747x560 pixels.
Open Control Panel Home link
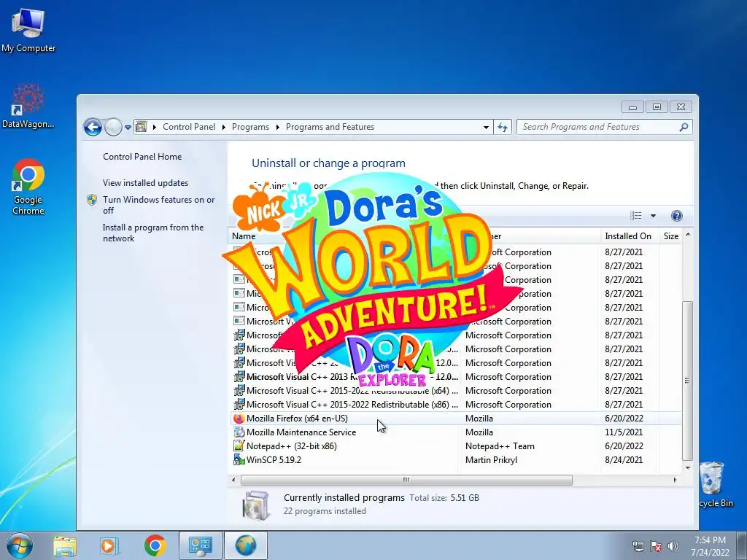tap(142, 157)
